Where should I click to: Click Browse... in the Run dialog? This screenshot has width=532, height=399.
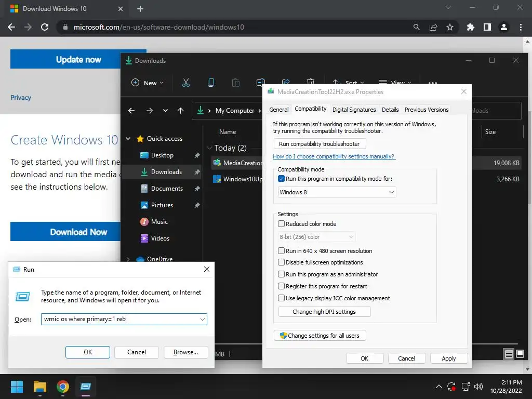[185, 352]
